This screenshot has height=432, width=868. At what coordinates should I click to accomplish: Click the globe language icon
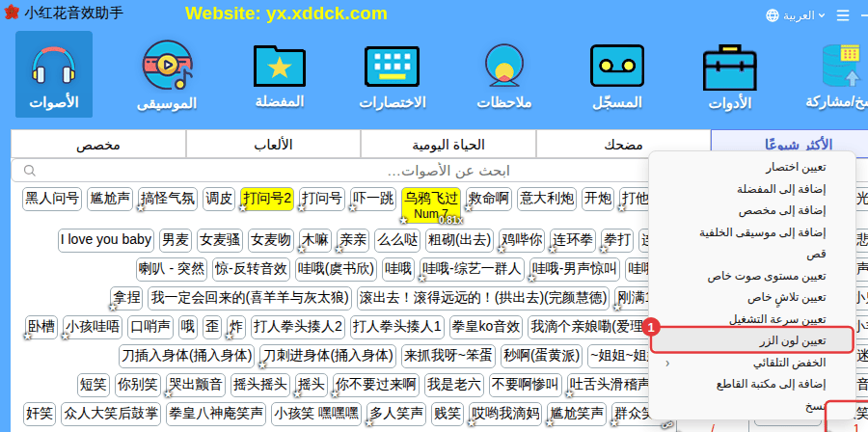pyautogui.click(x=773, y=15)
